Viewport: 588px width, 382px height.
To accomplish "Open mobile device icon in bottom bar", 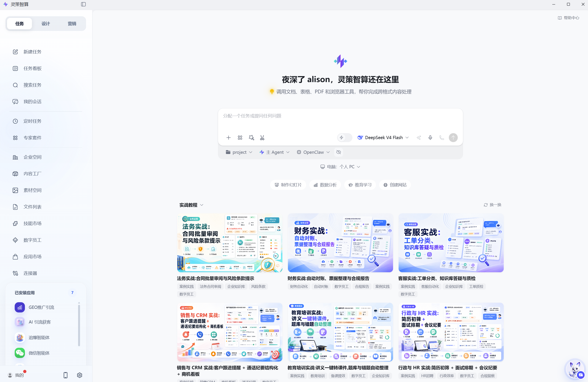I will (66, 375).
